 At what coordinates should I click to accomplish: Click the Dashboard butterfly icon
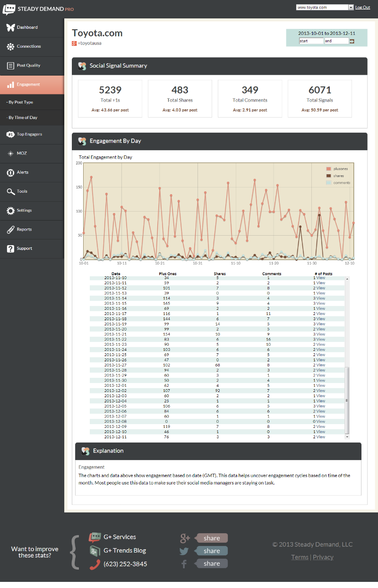(10, 27)
